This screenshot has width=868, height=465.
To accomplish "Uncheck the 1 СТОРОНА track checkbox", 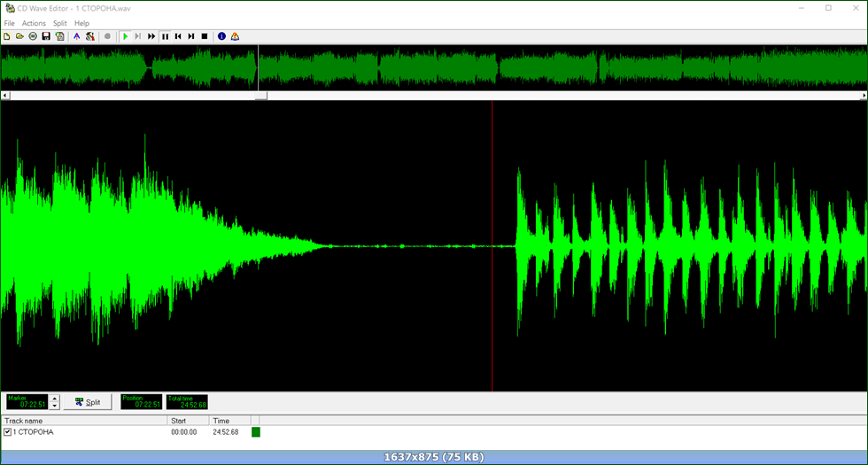I will pyautogui.click(x=7, y=432).
